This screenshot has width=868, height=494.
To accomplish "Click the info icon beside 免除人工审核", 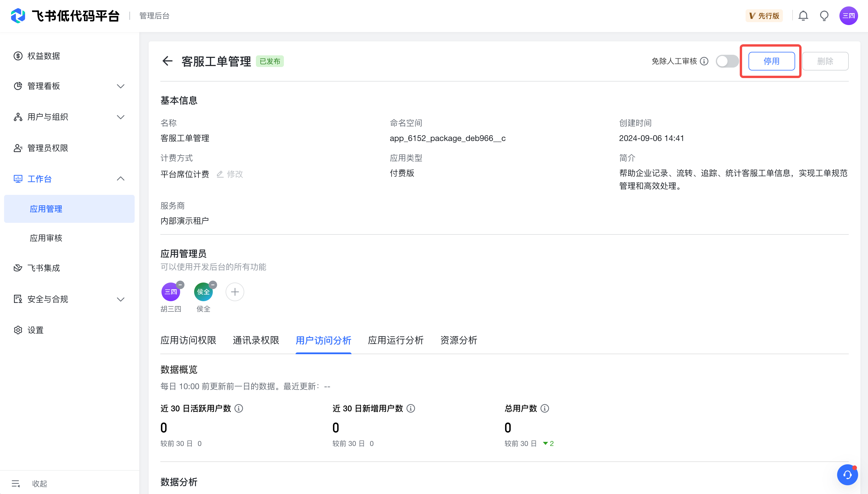I will pyautogui.click(x=704, y=61).
